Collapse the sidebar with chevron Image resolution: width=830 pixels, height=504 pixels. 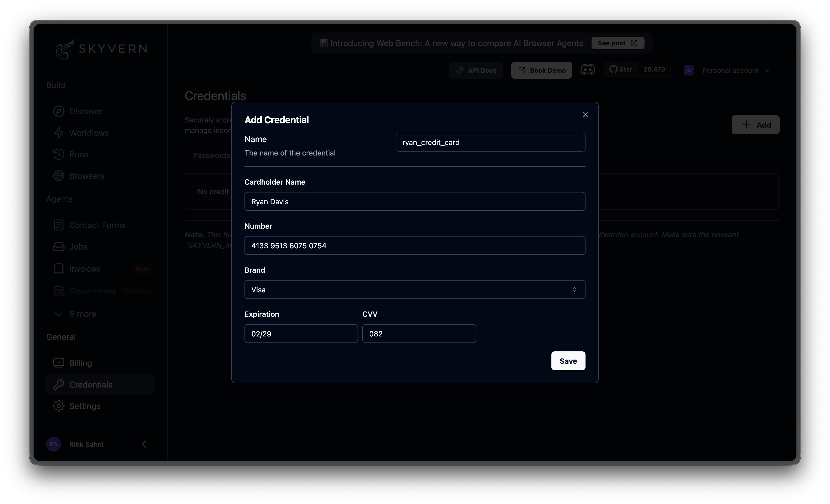(144, 444)
